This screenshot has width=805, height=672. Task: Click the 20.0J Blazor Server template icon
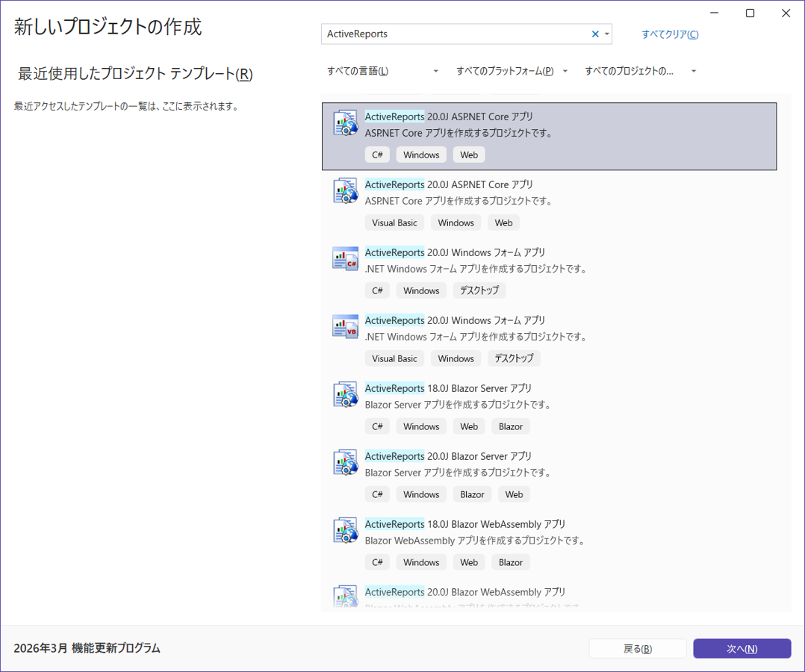tap(345, 462)
